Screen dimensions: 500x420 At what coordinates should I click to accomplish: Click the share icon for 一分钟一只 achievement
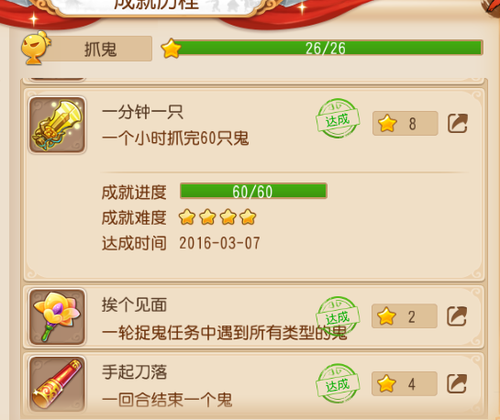457,123
